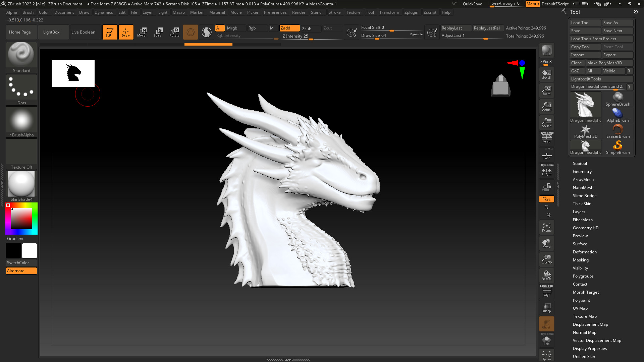Toggle Ghost transparency
This screenshot has width=644, height=362.
point(546,324)
